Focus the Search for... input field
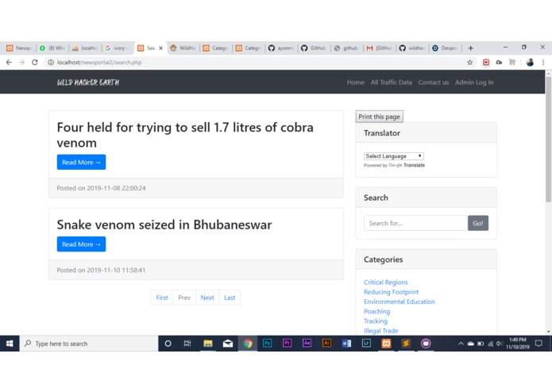The width and height of the screenshot is (552, 392). [x=415, y=223]
